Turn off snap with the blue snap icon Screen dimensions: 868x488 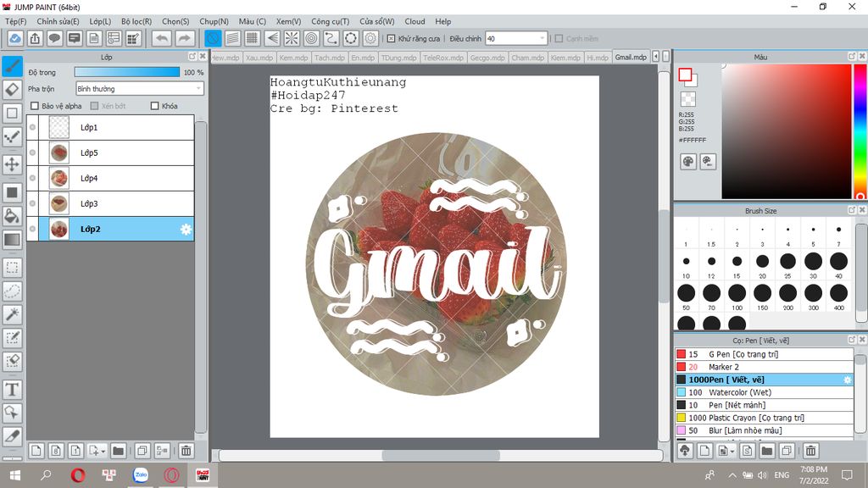click(213, 39)
